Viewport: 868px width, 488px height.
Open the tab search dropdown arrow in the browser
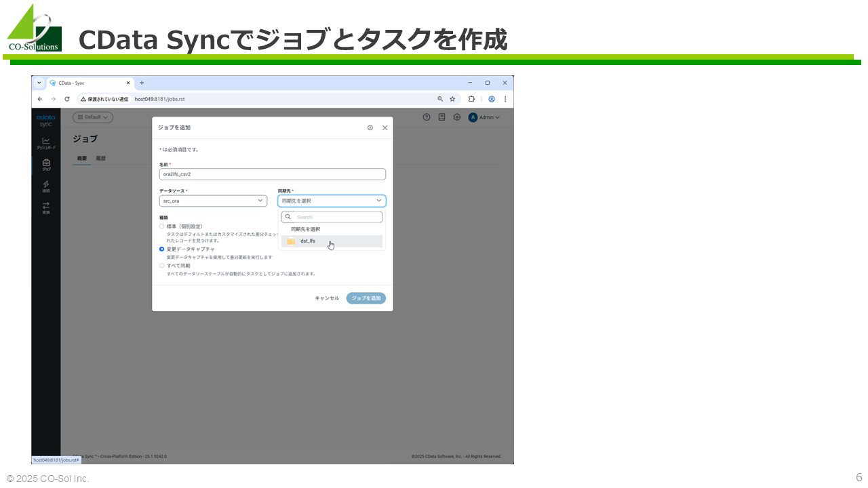point(39,83)
